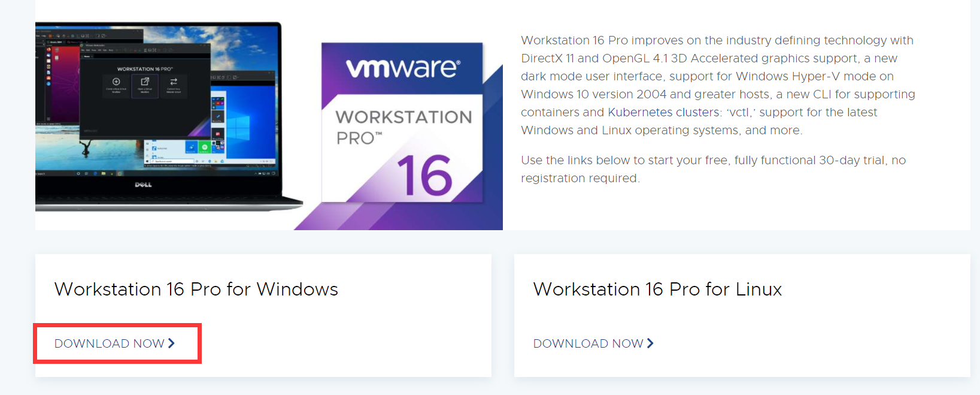Click the VMware Workstation Pro 16 box image

402,123
